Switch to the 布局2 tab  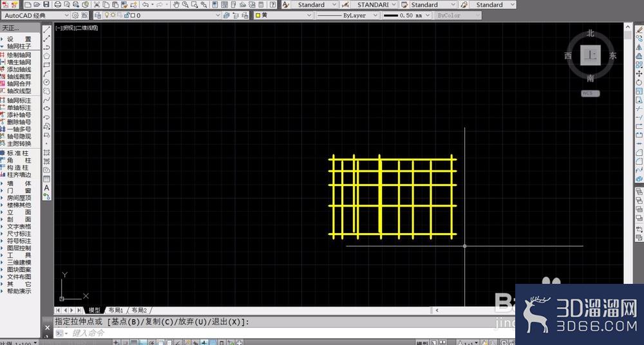point(139,310)
